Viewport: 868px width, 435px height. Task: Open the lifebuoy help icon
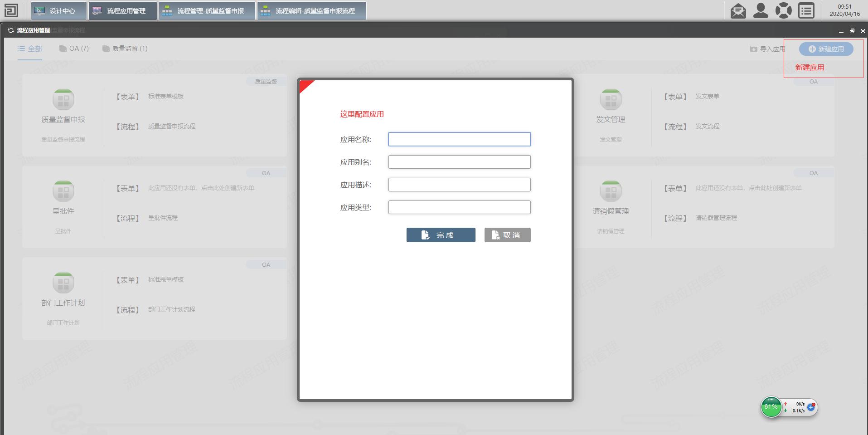(784, 10)
